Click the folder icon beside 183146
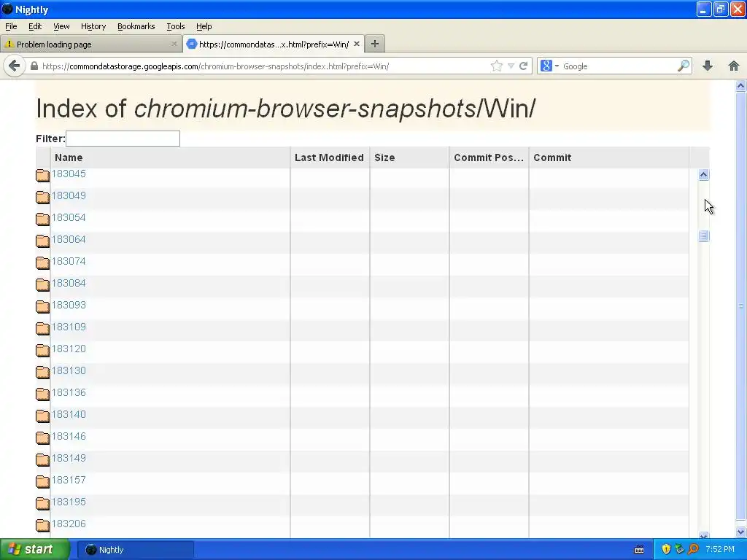The height and width of the screenshot is (560, 747). (42, 438)
